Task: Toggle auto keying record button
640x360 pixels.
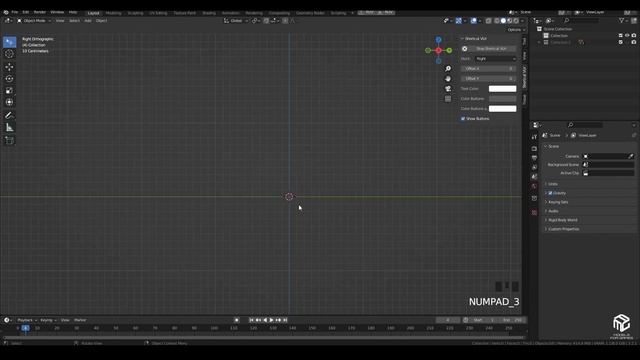Action: click(x=236, y=320)
